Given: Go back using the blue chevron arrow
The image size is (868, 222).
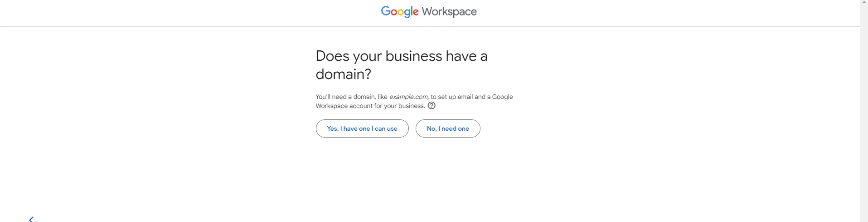Looking at the screenshot, I should pos(31,219).
